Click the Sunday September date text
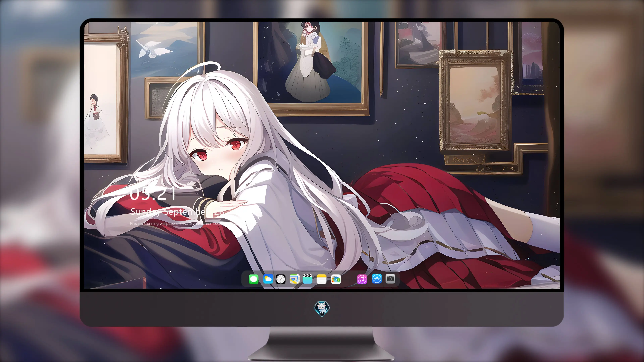 [x=177, y=212]
